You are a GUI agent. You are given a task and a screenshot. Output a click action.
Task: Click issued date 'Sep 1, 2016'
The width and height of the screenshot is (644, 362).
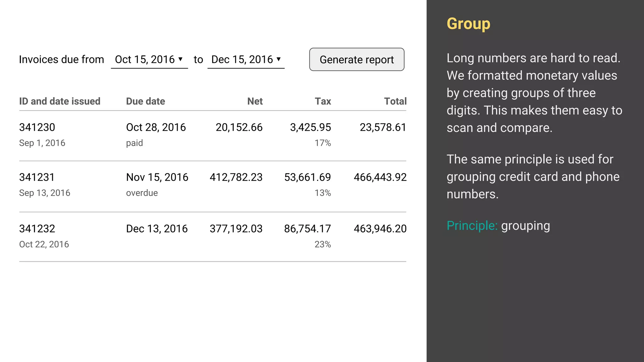point(42,143)
